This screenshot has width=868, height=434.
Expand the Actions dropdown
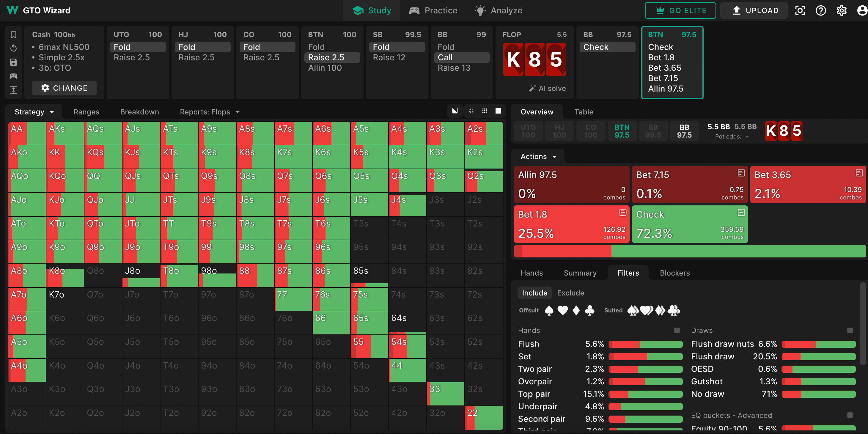[x=538, y=156]
